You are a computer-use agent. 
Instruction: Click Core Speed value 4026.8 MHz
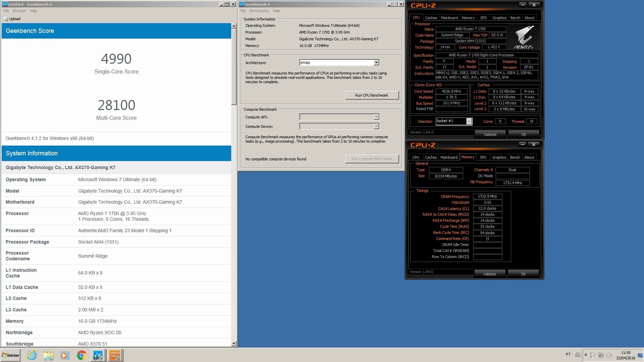[x=451, y=91]
